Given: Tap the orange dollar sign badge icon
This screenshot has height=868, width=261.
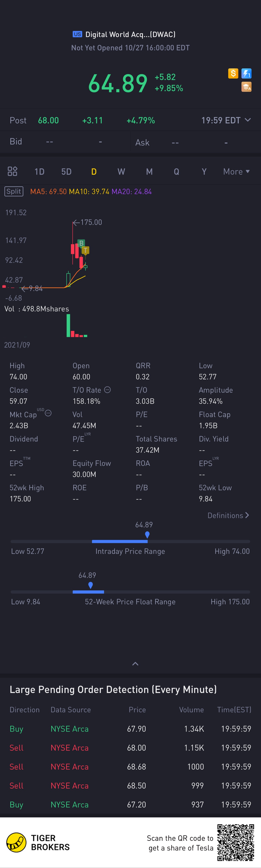Looking at the screenshot, I should [x=233, y=73].
